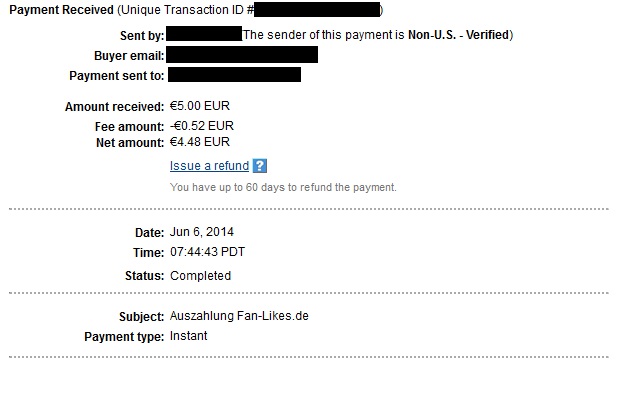
Task: Click the Issue a refund link
Action: click(209, 166)
